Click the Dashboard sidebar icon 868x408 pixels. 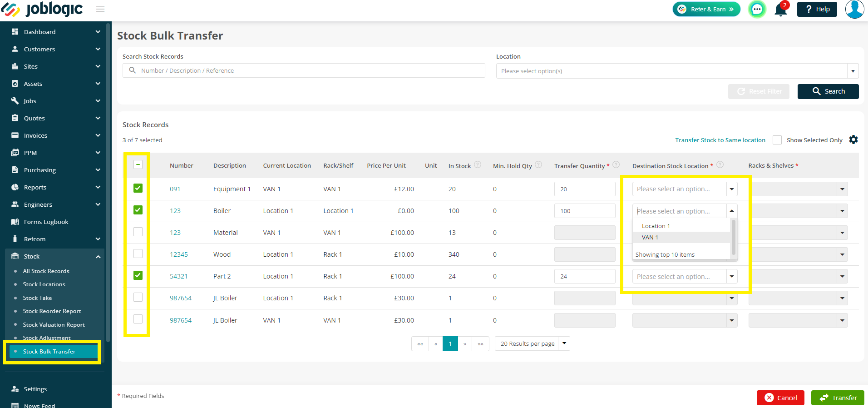(x=15, y=32)
